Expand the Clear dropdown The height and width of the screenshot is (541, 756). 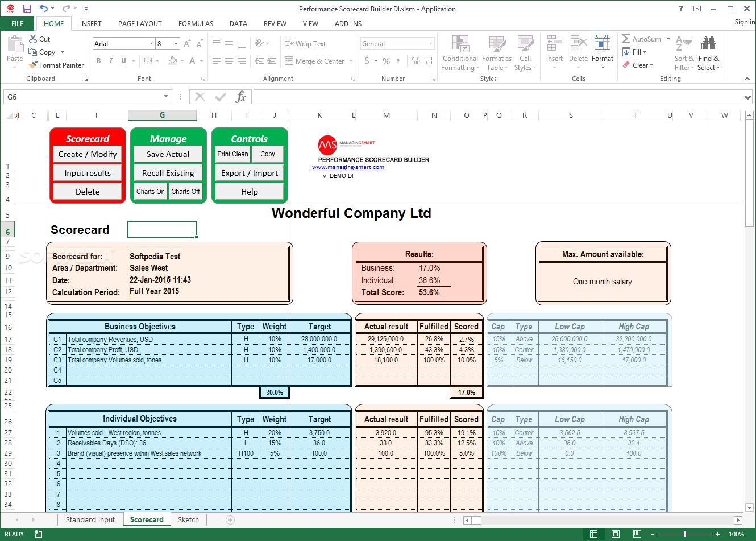[651, 65]
